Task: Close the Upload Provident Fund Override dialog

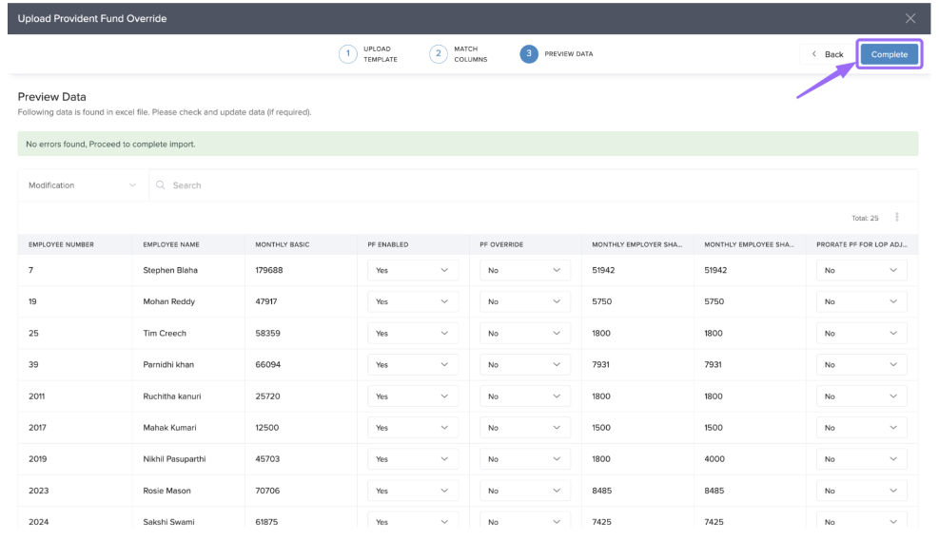Action: (910, 19)
